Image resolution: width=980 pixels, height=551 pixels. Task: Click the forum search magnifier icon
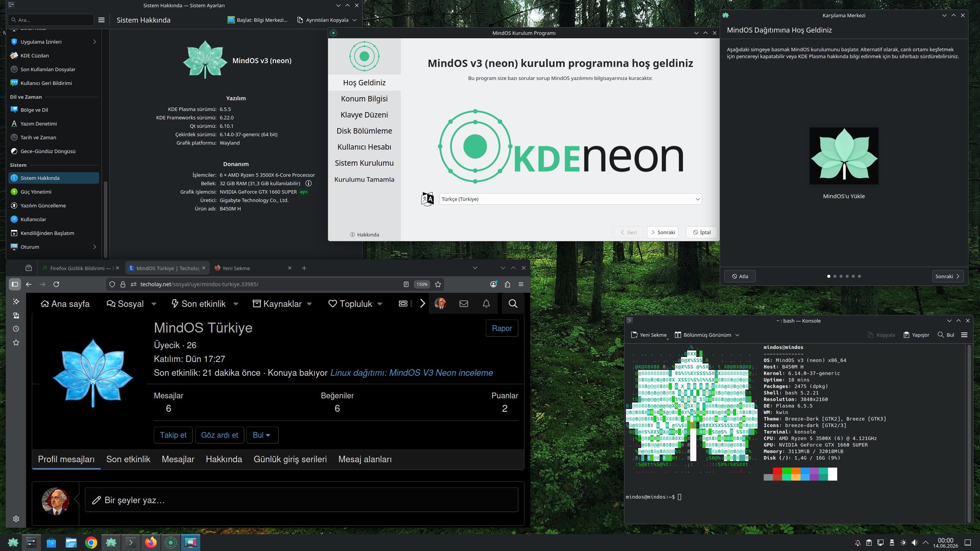[513, 304]
